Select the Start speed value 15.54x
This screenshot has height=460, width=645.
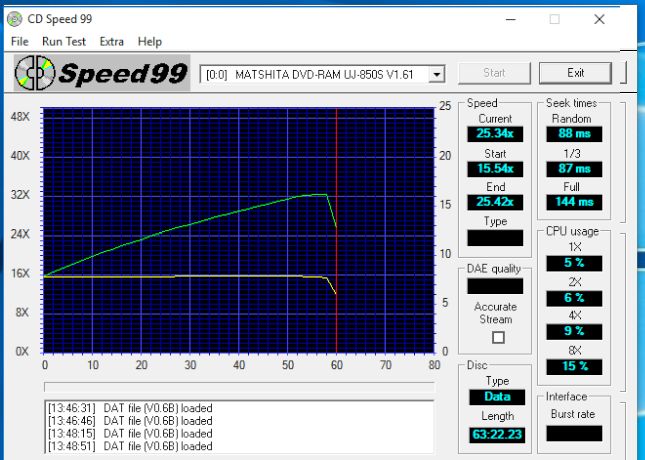pos(495,169)
